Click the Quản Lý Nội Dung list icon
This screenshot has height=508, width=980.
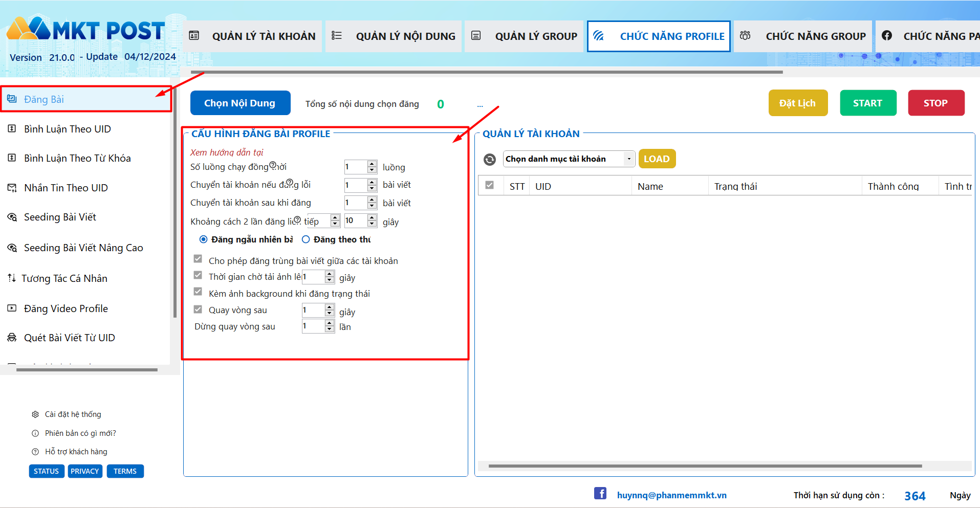coord(337,35)
